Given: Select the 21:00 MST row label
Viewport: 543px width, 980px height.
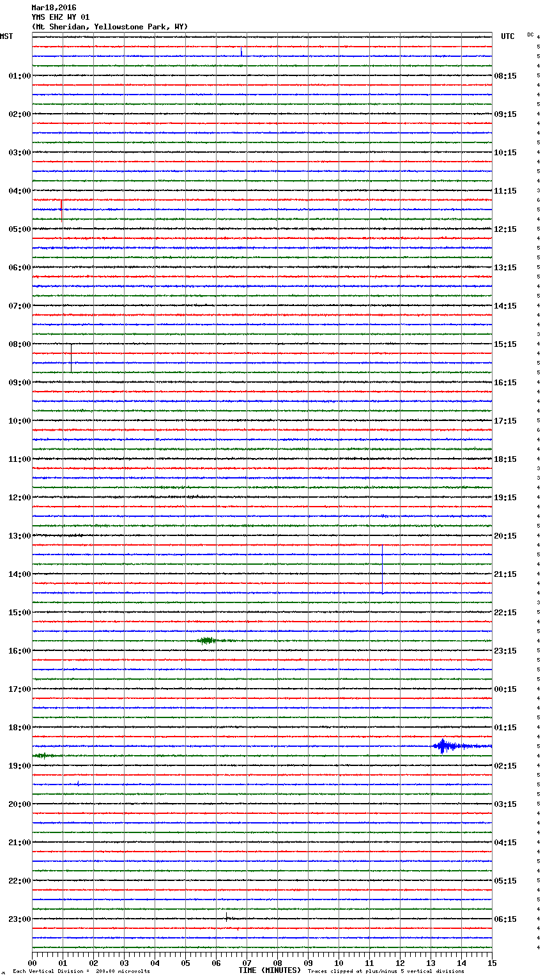Looking at the screenshot, I should click(19, 843).
